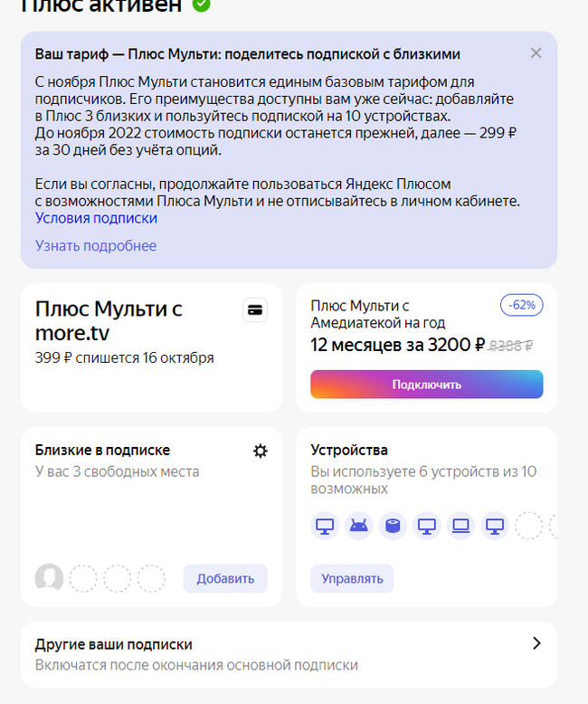Image resolution: width=588 pixels, height=704 pixels.
Task: Click the Добавить button for family members
Action: [225, 578]
